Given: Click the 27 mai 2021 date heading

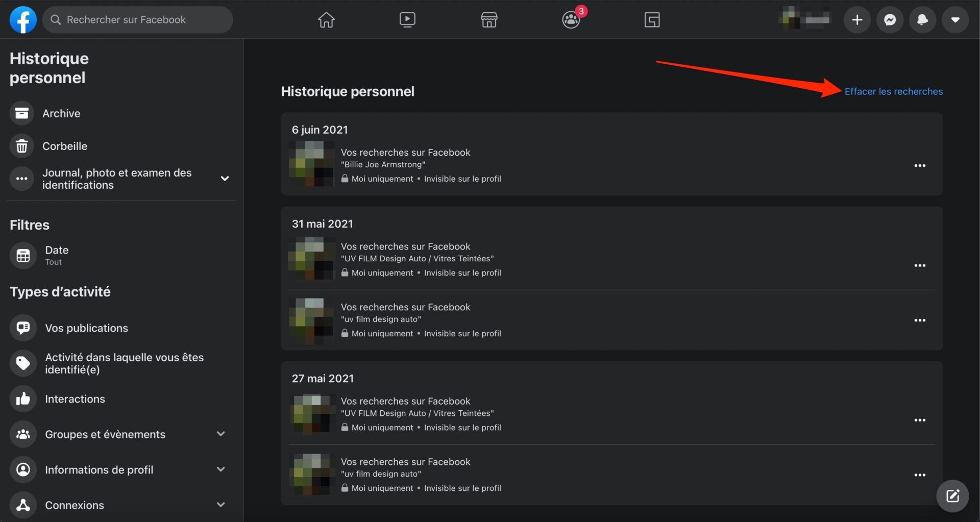Looking at the screenshot, I should click(323, 379).
